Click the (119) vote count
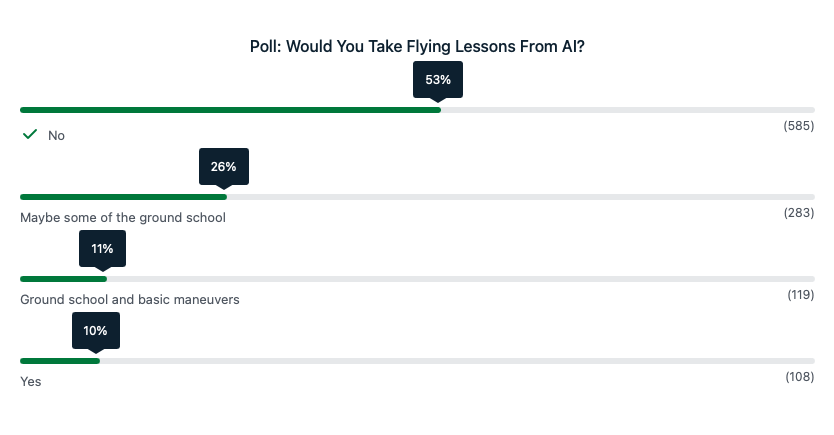This screenshot has width=834, height=435. (801, 295)
